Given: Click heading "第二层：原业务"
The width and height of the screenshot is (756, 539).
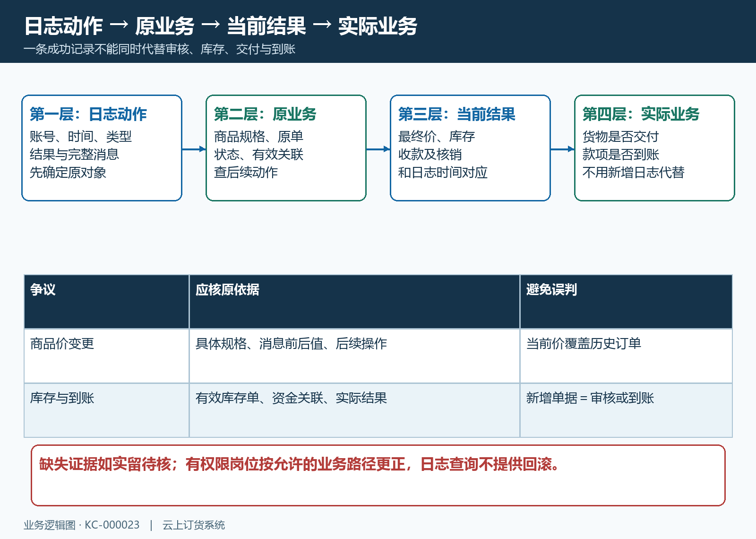Looking at the screenshot, I should [x=265, y=114].
